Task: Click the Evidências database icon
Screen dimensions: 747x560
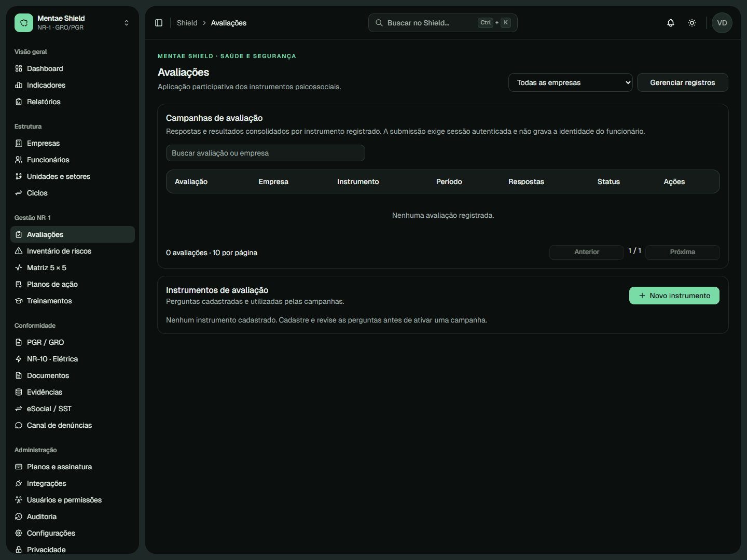Action: 19,392
